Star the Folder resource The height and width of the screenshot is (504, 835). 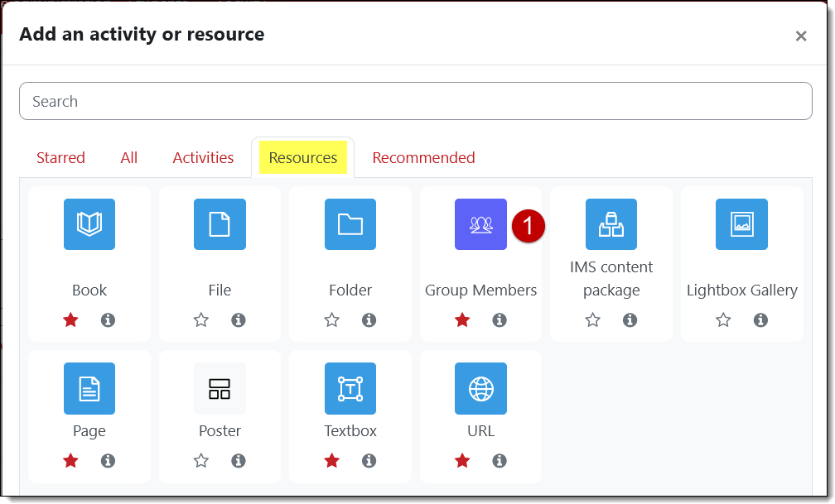pos(331,319)
